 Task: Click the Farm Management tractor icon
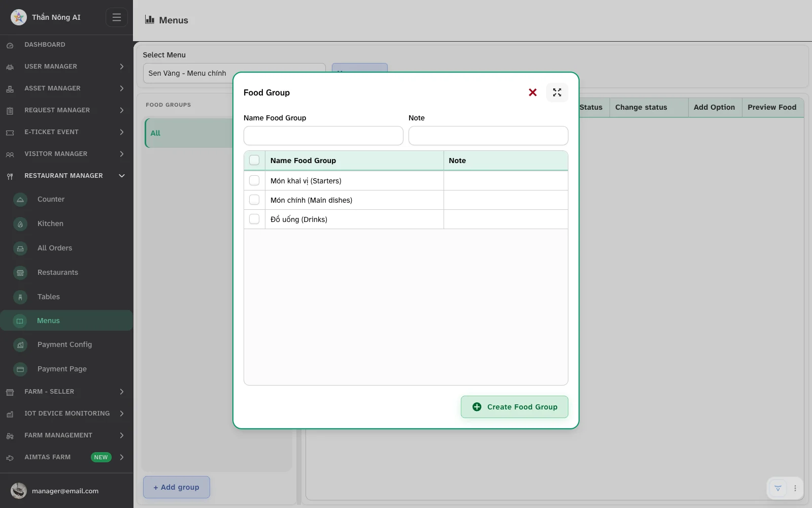pos(10,436)
